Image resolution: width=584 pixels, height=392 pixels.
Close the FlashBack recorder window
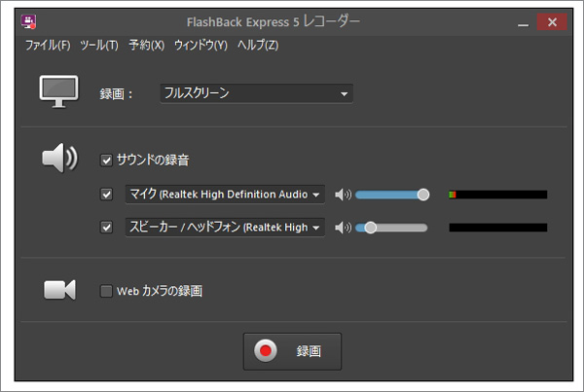coord(552,22)
